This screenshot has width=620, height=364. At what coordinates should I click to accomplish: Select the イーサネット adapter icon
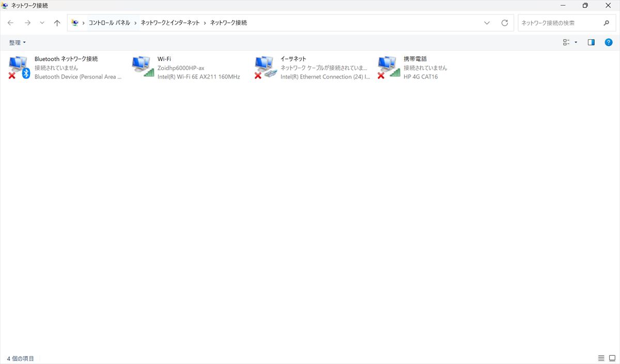tap(266, 67)
